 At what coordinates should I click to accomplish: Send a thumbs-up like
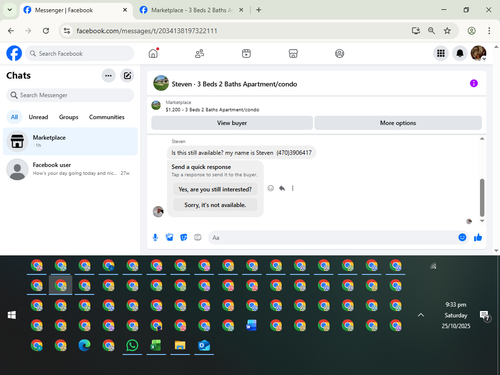point(478,237)
